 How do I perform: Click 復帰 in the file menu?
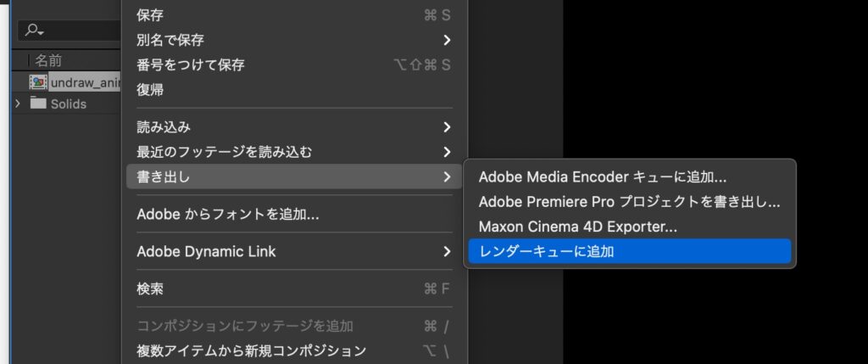pos(150,89)
